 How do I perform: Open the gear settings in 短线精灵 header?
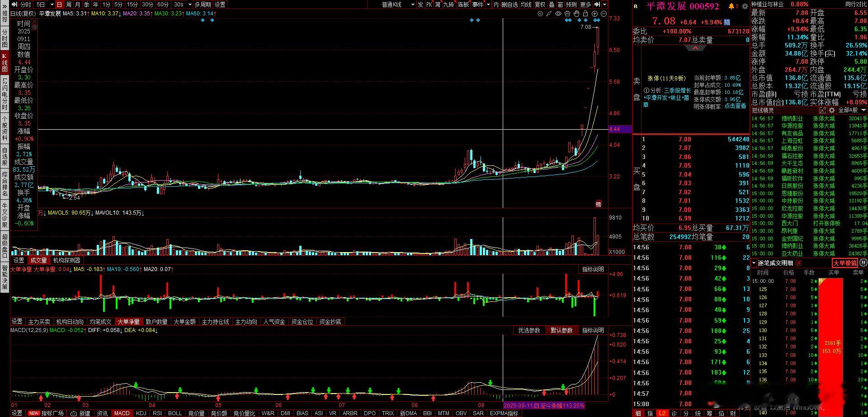click(832, 110)
